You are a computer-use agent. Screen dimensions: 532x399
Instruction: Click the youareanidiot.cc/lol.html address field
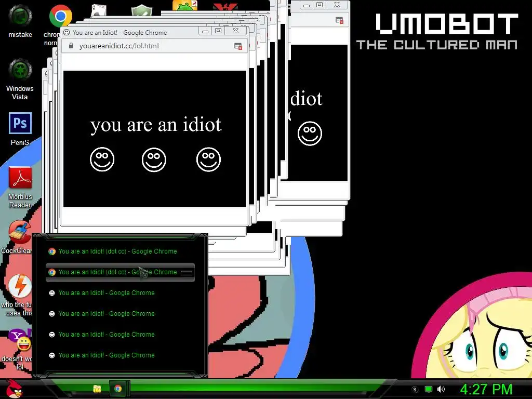point(119,46)
